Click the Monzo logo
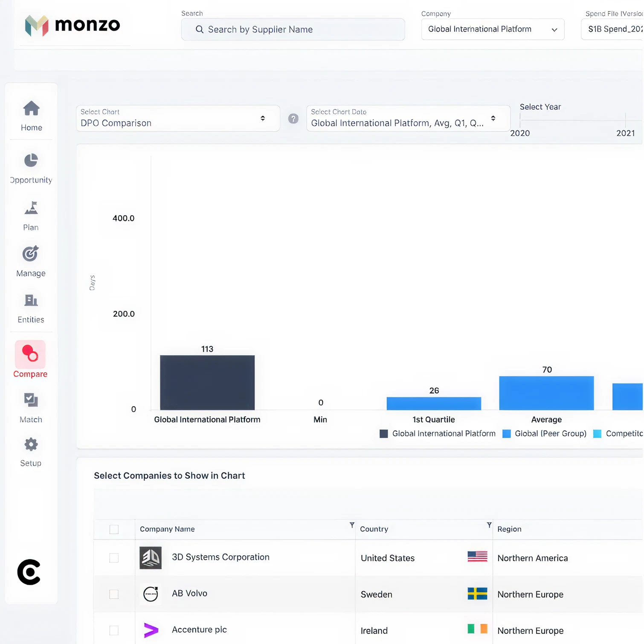 73,25
